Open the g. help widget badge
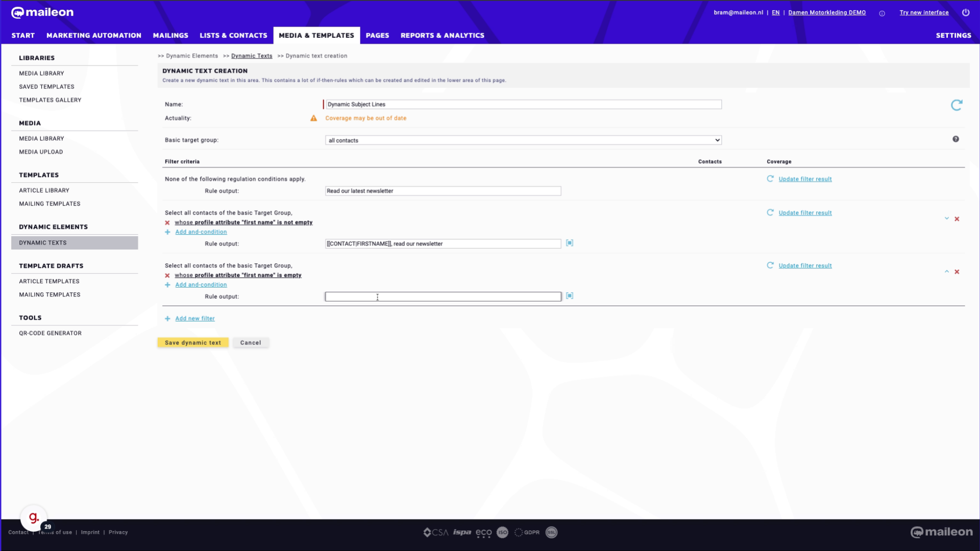 tap(34, 518)
